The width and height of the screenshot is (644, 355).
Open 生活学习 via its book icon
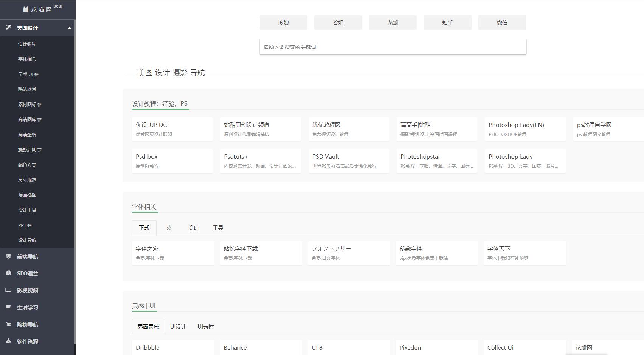point(8,307)
